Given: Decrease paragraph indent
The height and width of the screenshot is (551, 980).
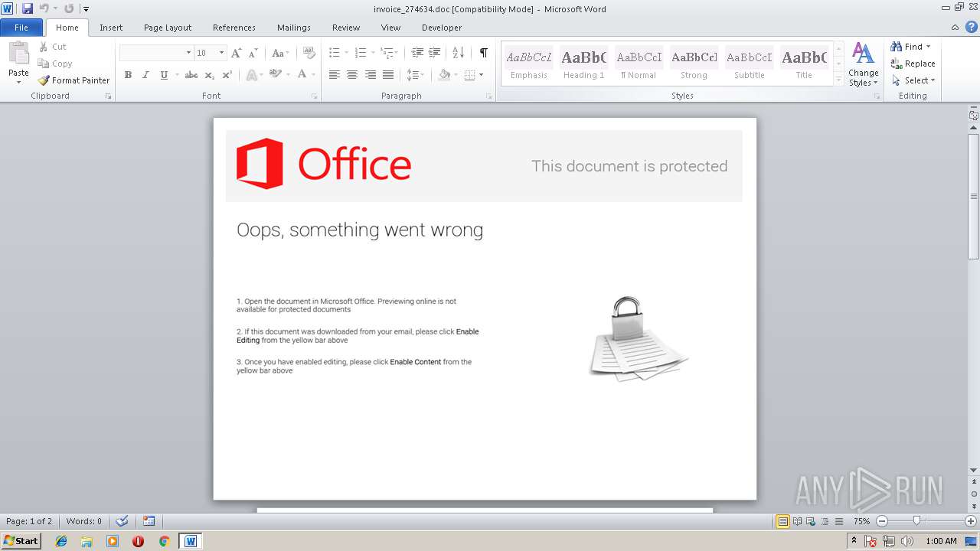Looking at the screenshot, I should [x=417, y=53].
